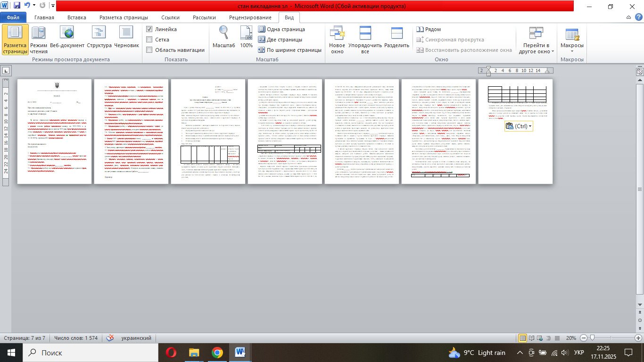Screen dimensions: 644x362
Task: Set zoom to 100%
Action: point(246,39)
